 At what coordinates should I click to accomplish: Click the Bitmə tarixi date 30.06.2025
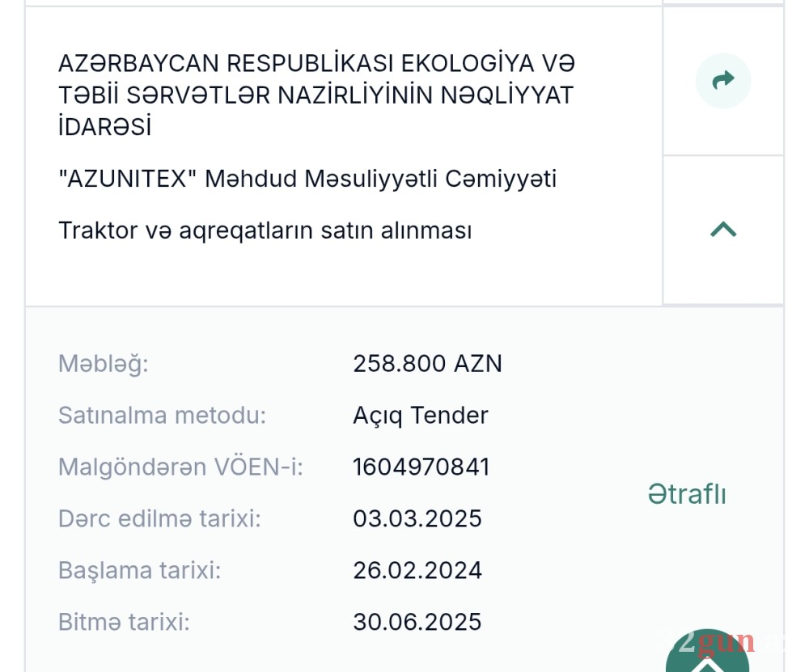point(417,622)
